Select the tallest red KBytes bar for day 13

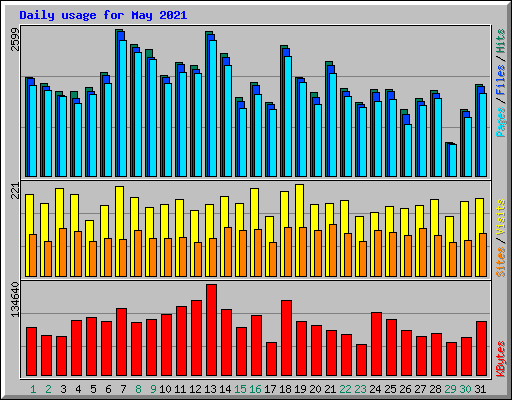(x=211, y=330)
